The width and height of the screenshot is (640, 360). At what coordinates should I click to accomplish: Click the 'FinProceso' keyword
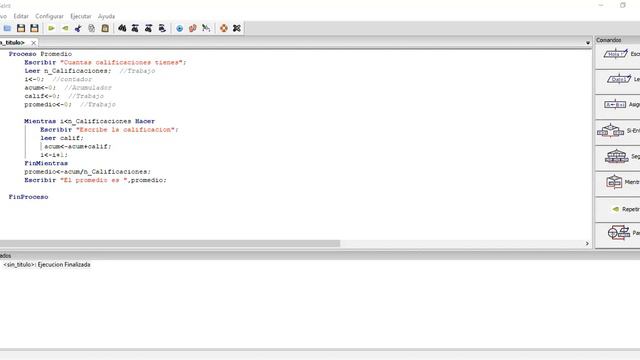(x=28, y=197)
